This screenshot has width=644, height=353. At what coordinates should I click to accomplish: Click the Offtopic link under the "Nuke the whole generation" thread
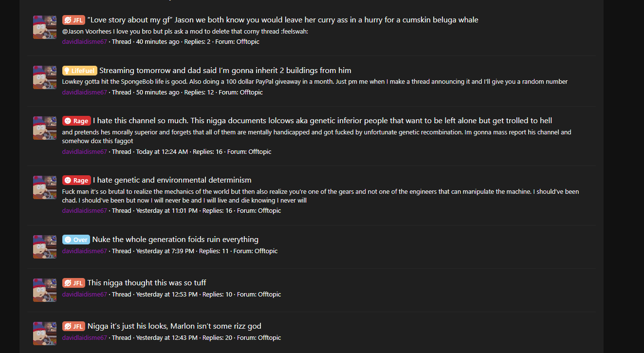click(x=266, y=251)
